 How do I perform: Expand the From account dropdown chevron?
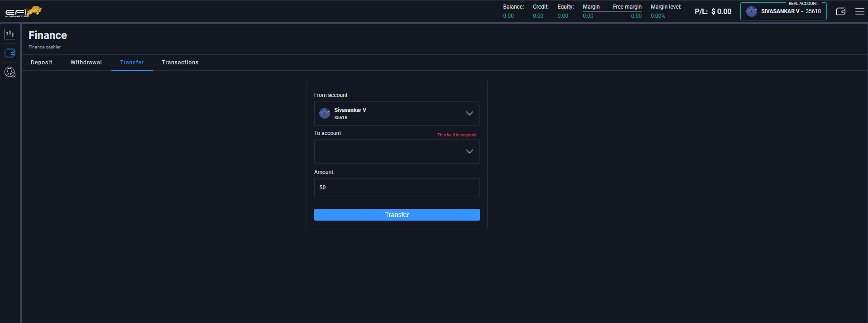[470, 113]
